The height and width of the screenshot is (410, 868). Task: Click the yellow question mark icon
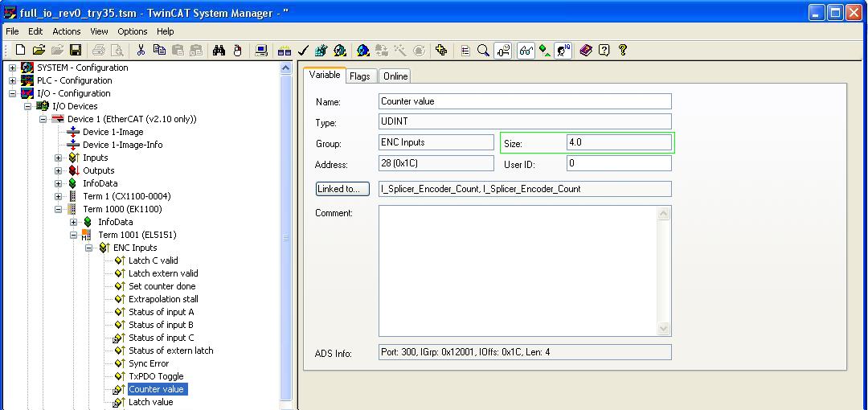point(622,51)
